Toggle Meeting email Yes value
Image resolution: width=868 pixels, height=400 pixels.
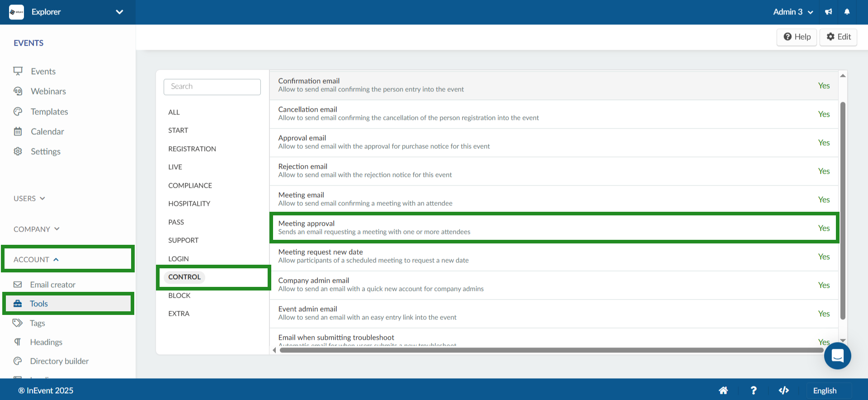tap(824, 200)
